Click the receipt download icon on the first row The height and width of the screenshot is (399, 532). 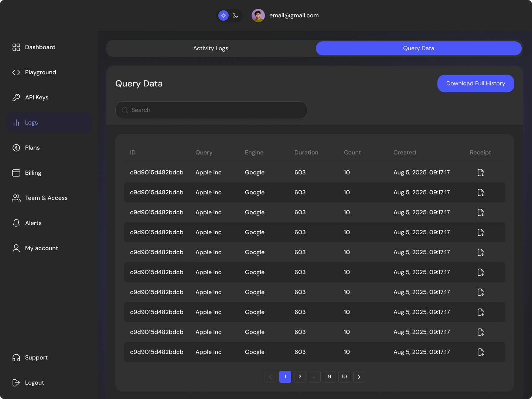point(481,173)
